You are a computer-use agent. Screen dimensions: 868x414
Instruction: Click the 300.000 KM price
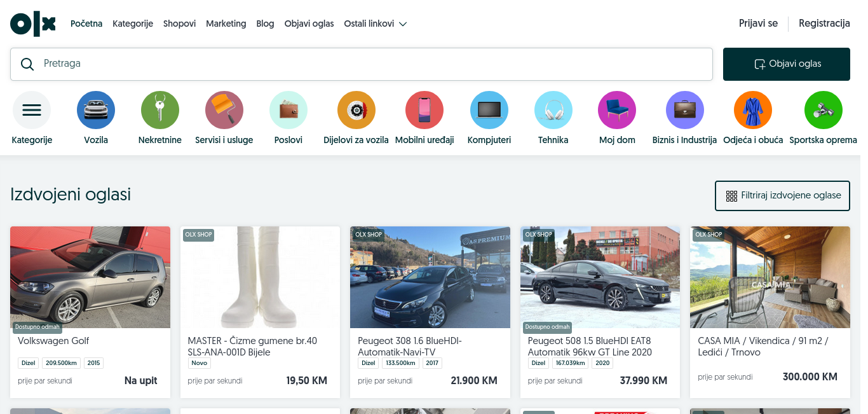point(810,377)
